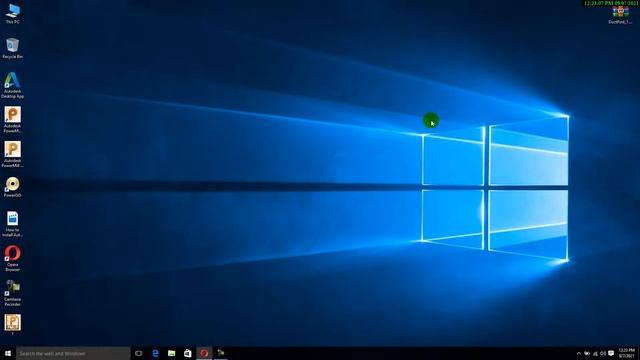Image resolution: width=640 pixels, height=360 pixels.
Task: Select the How to Install document icon
Action: (x=13, y=224)
